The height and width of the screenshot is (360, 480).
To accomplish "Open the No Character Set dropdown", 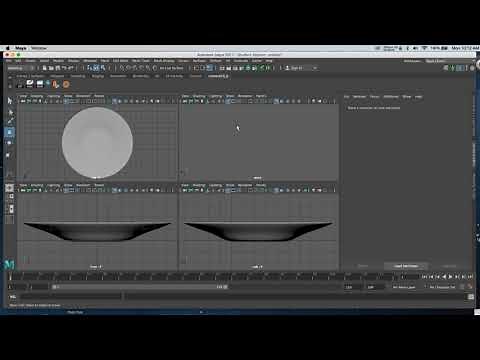I will (442, 287).
